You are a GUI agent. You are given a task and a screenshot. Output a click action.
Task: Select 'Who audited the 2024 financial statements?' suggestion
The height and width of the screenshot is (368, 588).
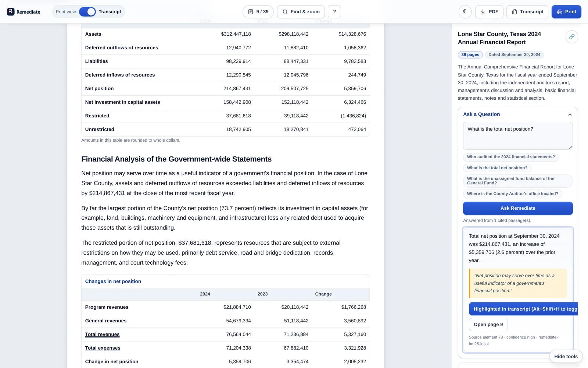(x=511, y=157)
